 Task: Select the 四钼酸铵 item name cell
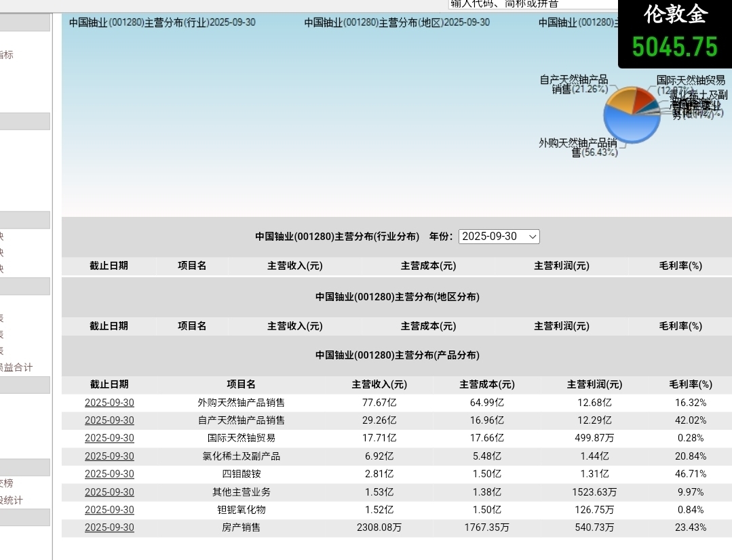coord(241,474)
